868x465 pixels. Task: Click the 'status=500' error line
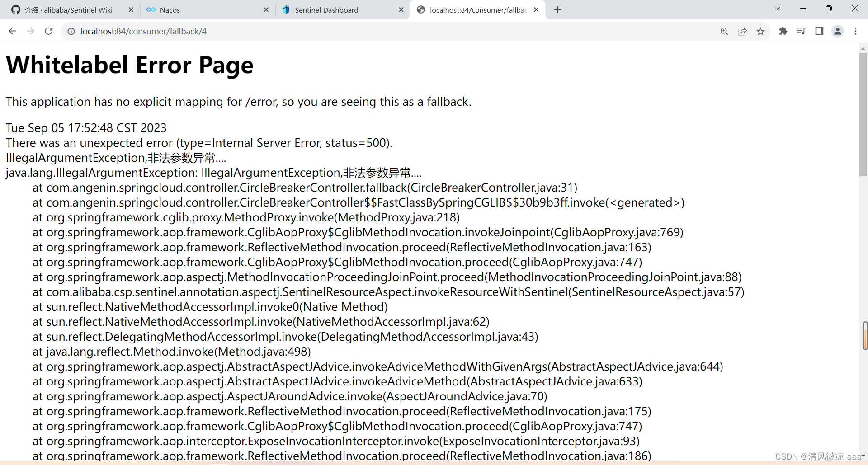[x=199, y=143]
